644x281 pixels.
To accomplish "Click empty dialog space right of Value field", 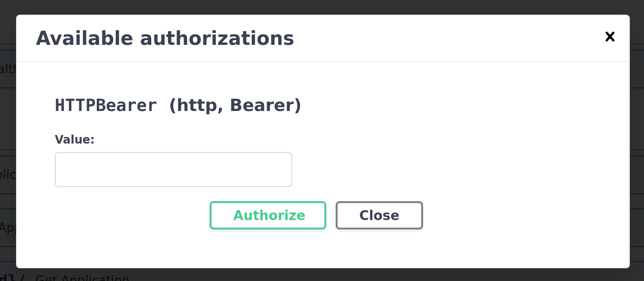I will point(449,170).
